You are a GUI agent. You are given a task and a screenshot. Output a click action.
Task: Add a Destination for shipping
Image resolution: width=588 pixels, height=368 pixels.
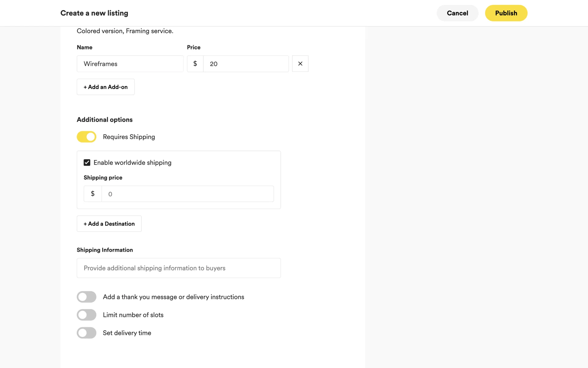tap(109, 224)
